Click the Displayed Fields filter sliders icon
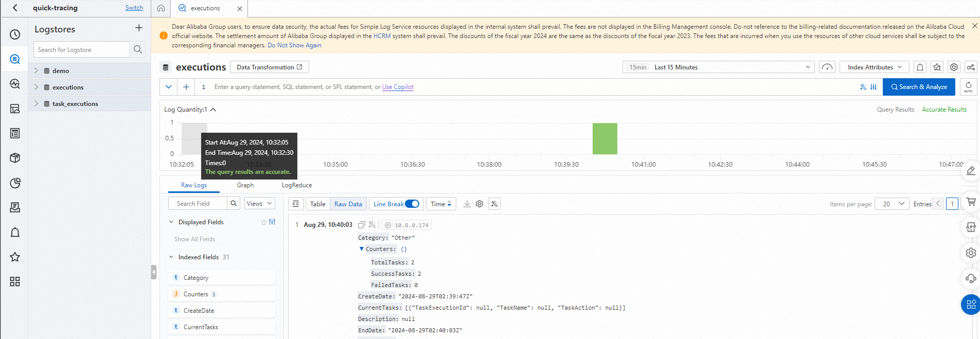This screenshot has height=339, width=980. 272,222
